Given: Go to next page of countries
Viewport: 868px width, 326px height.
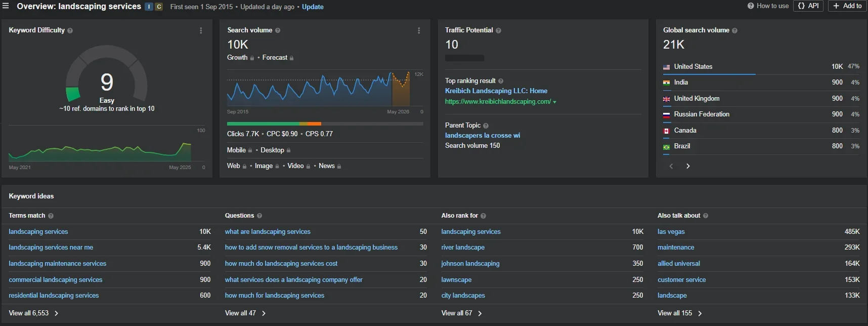Looking at the screenshot, I should (x=688, y=166).
